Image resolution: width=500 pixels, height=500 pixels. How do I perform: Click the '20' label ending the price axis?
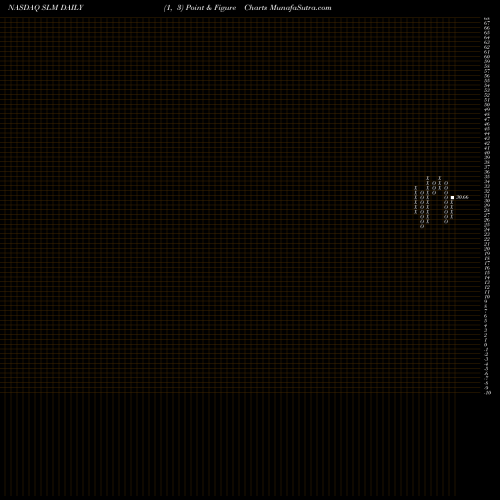[489, 393]
